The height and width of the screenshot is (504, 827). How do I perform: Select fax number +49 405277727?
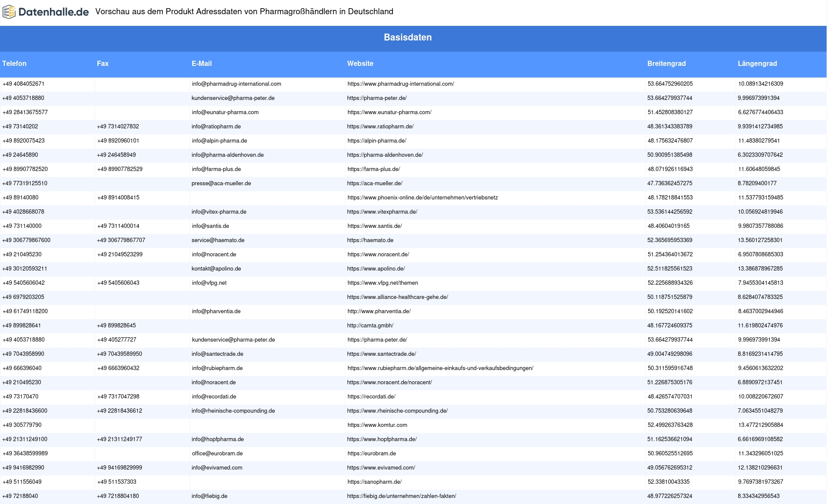pos(117,340)
